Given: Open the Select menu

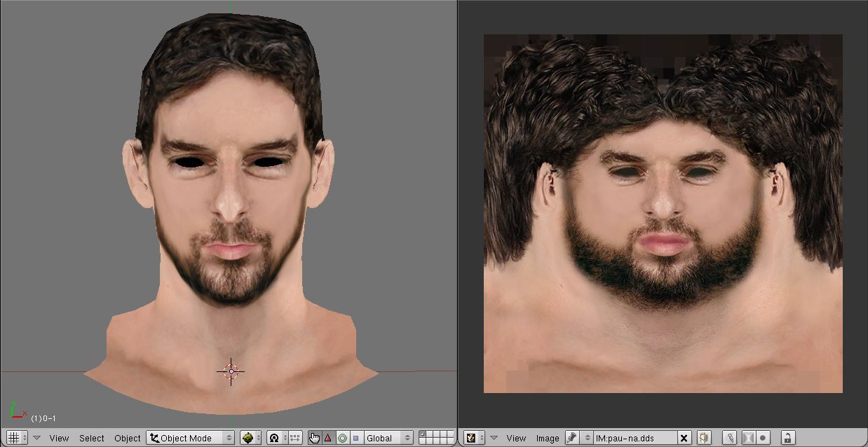Looking at the screenshot, I should [x=91, y=438].
